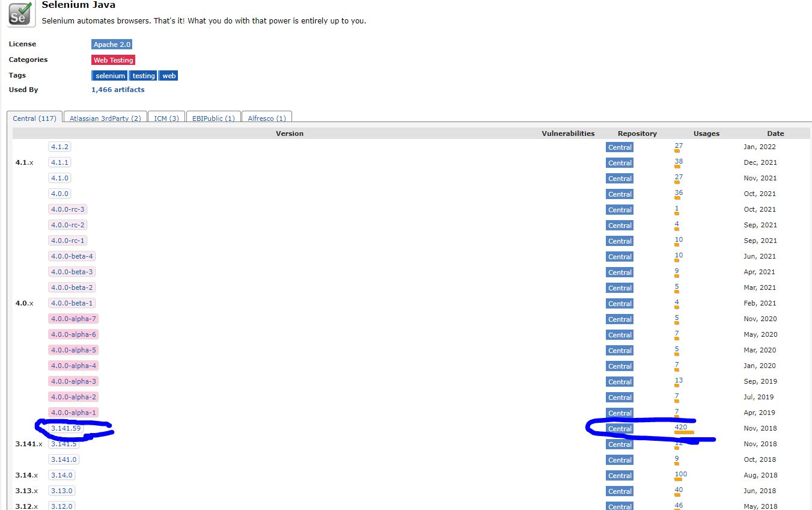Viewport: 812px width, 510px height.
Task: Open version 4.0.0-rc-1
Action: [x=68, y=241]
